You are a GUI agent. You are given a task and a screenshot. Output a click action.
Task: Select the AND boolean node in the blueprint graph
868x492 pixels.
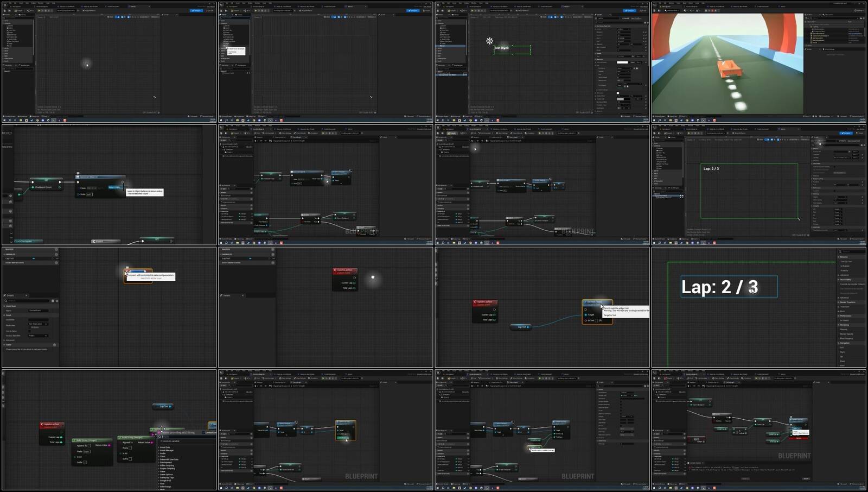click(x=697, y=439)
